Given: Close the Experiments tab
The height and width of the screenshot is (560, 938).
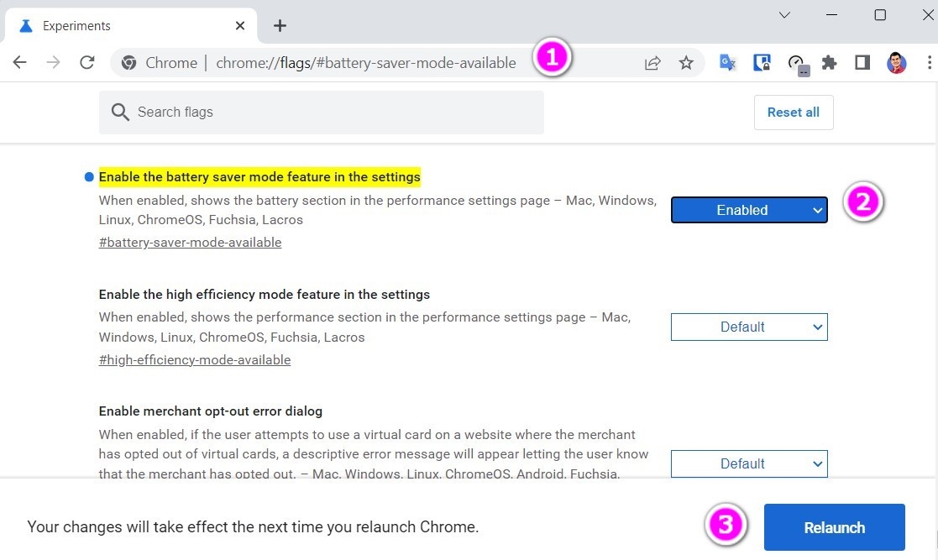Looking at the screenshot, I should [240, 26].
